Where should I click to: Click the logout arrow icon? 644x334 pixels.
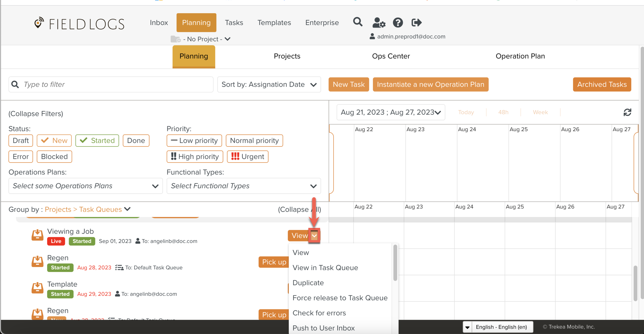pos(416,23)
